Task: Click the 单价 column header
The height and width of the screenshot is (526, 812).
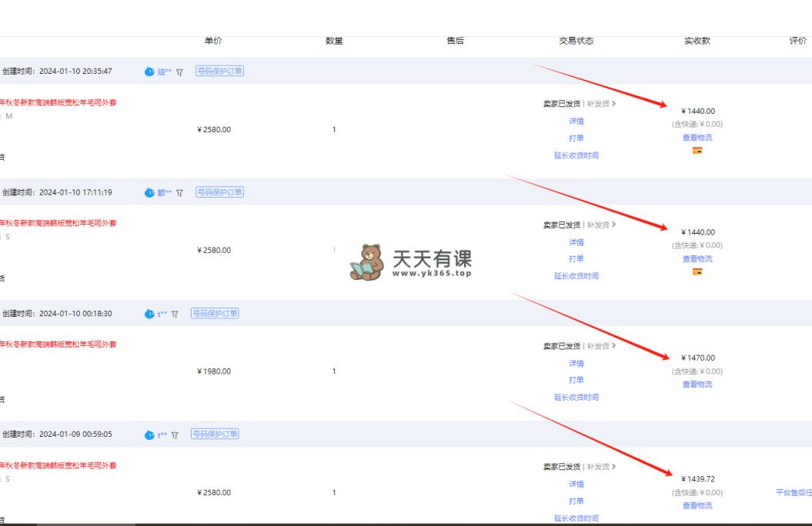Action: point(213,40)
